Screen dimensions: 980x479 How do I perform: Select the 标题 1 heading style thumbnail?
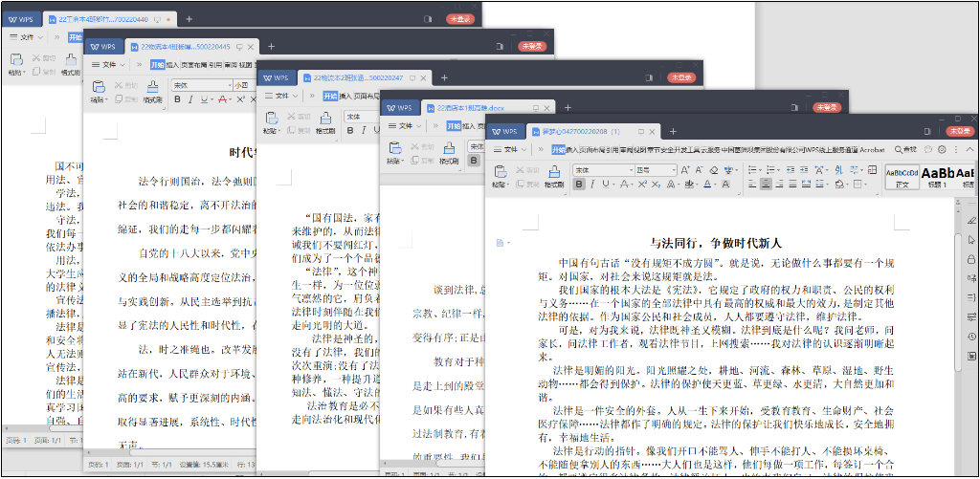[x=941, y=176]
